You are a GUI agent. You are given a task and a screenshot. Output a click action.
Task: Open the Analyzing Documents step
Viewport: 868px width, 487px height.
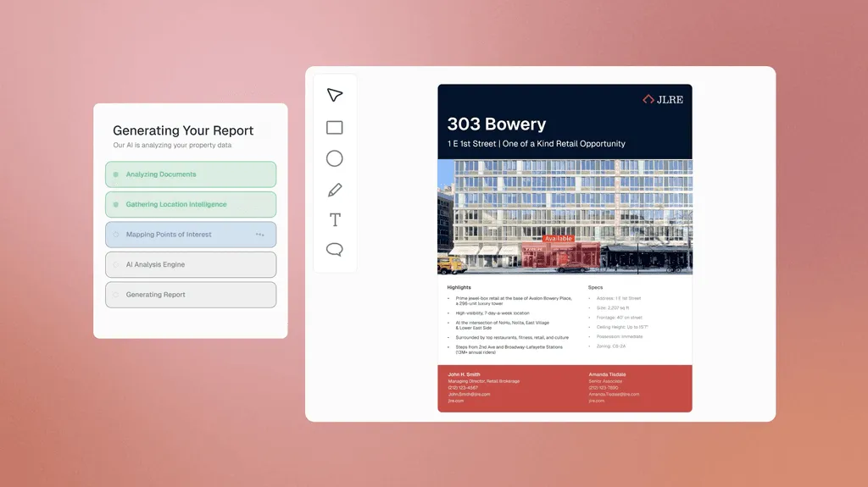(191, 174)
